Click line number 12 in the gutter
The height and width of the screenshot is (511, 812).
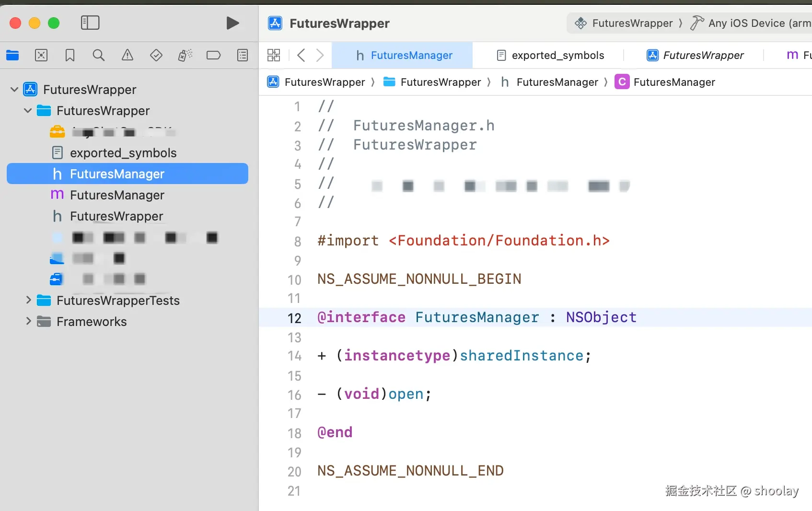[x=294, y=318]
